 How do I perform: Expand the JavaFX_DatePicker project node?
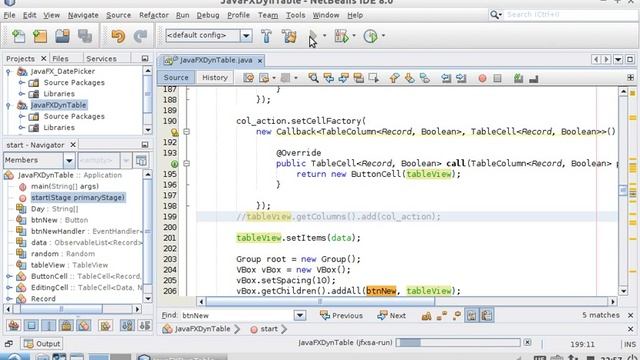click(x=8, y=71)
